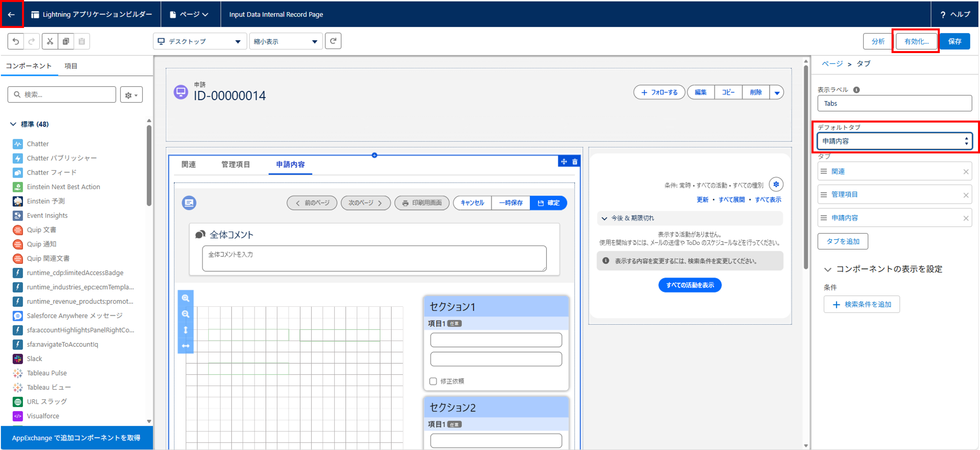The image size is (980, 450).
Task: Click the redo icon
Action: pos(31,41)
